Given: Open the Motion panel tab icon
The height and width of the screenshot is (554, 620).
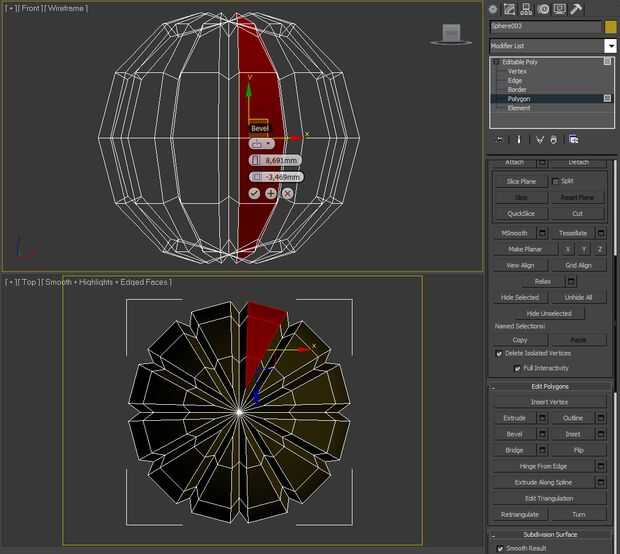Looking at the screenshot, I should (x=543, y=9).
